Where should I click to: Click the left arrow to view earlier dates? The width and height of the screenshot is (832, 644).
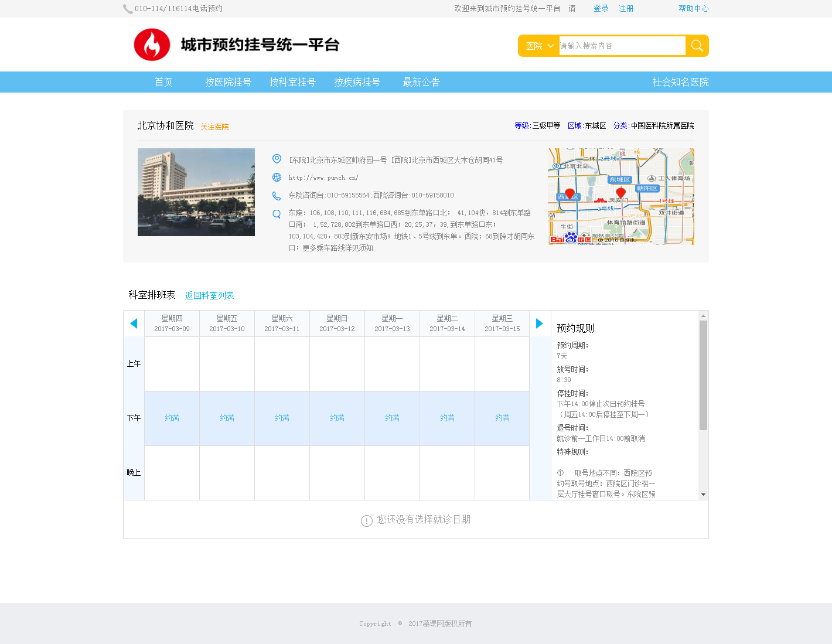(133, 323)
